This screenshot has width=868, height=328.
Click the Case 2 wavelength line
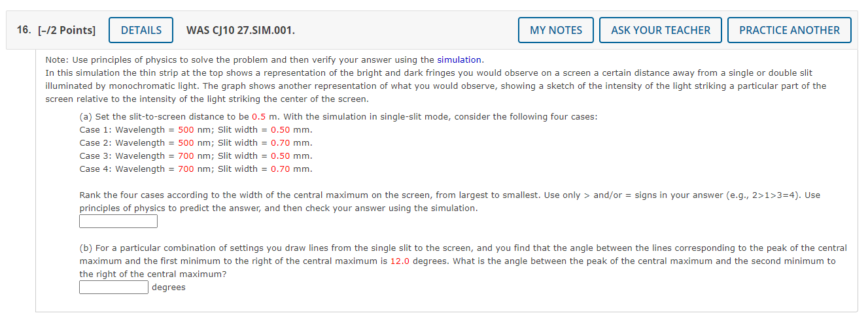(196, 143)
